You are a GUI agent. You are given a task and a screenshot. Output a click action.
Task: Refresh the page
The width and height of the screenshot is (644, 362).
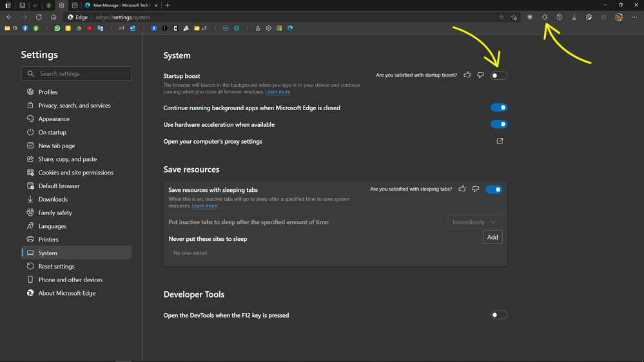pos(39,17)
